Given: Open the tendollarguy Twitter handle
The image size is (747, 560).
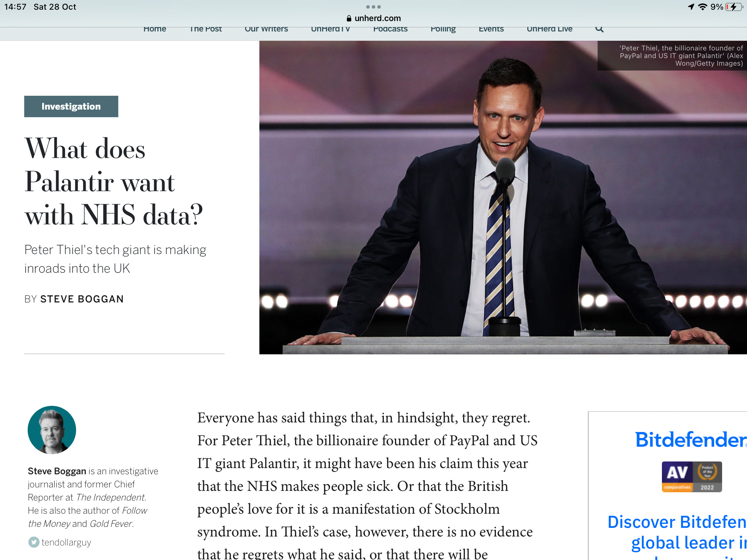Looking at the screenshot, I should 66,542.
